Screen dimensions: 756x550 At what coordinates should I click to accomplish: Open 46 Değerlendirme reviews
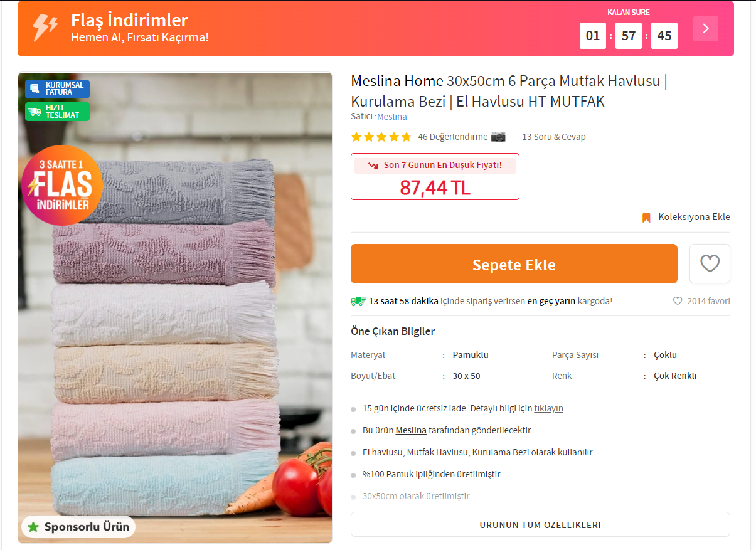[453, 137]
